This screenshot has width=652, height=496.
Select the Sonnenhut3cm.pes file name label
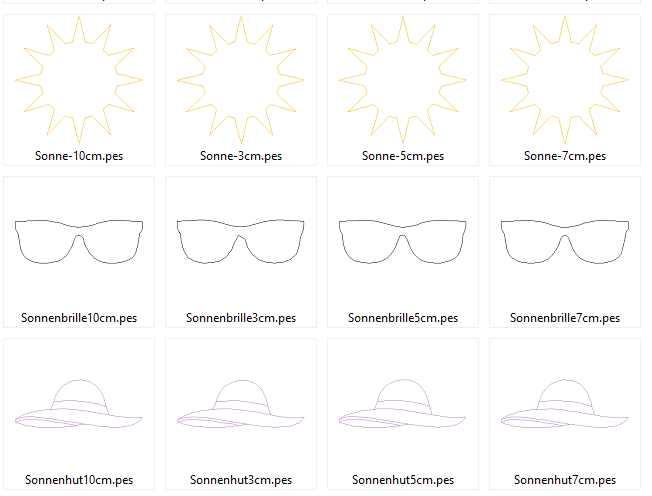[241, 480]
